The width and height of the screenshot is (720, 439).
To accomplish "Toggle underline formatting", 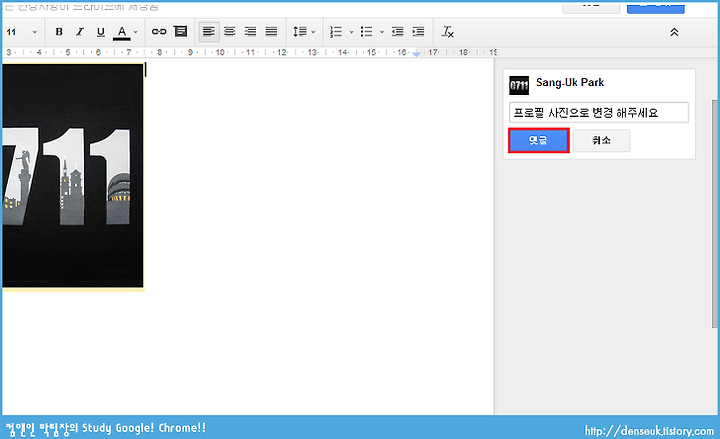I will pyautogui.click(x=101, y=32).
